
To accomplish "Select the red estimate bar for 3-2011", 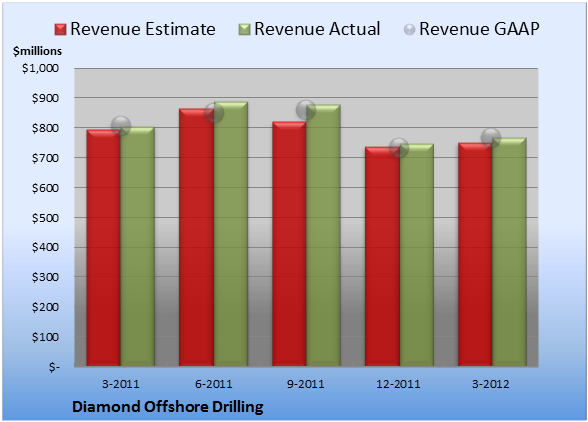I will coord(104,248).
